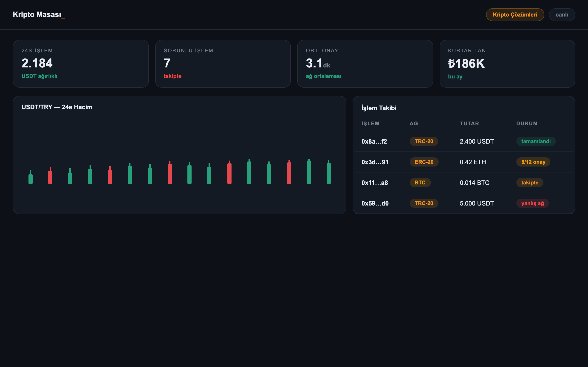The image size is (588, 367).
Task: Open the Kripto Çözümleri button
Action: [x=515, y=14]
